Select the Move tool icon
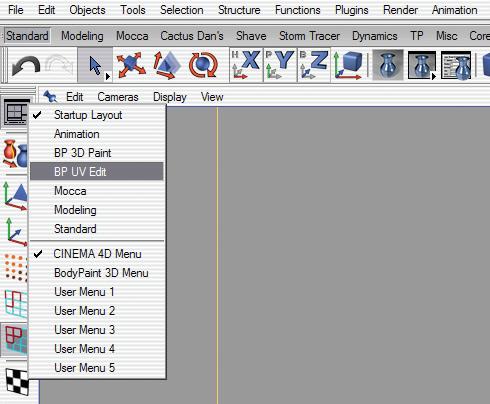The image size is (490, 404). coord(131,65)
